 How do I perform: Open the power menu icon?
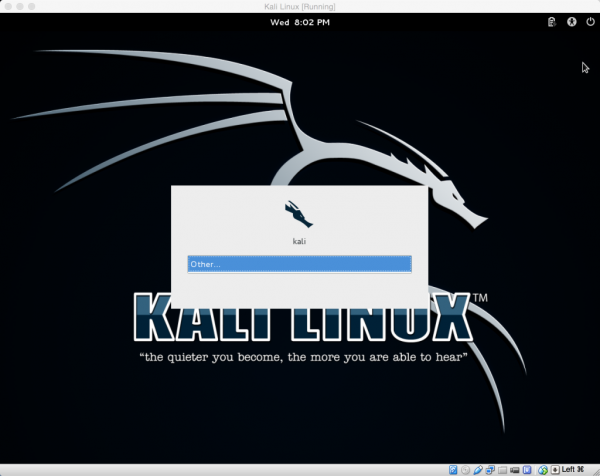pyautogui.click(x=590, y=22)
